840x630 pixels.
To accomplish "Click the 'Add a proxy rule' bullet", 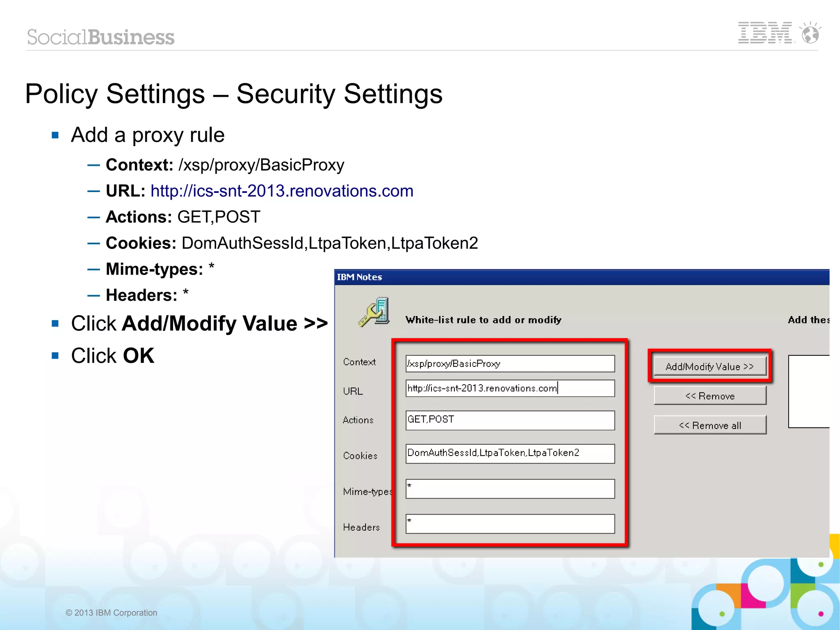I will click(148, 135).
